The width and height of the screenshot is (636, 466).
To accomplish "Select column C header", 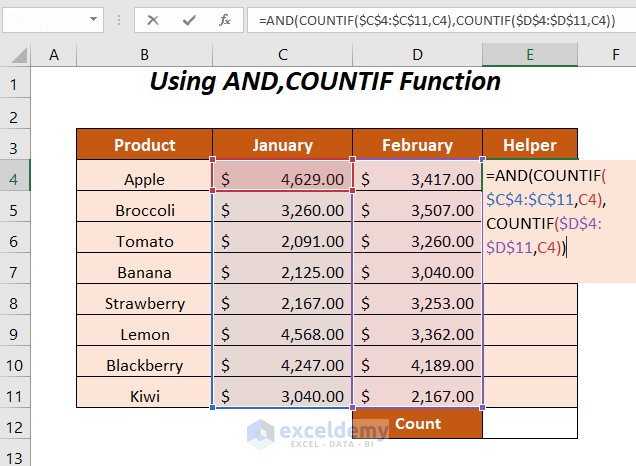I will click(282, 54).
